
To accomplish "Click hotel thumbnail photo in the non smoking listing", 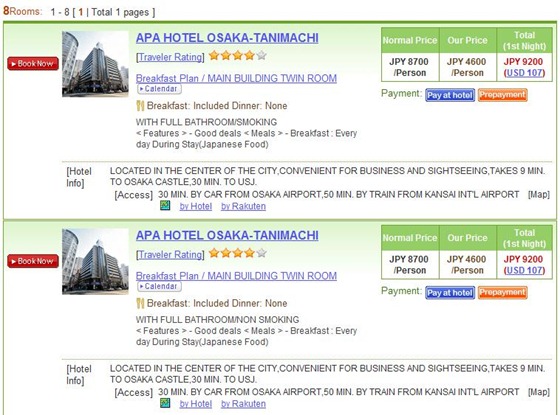I will [95, 261].
